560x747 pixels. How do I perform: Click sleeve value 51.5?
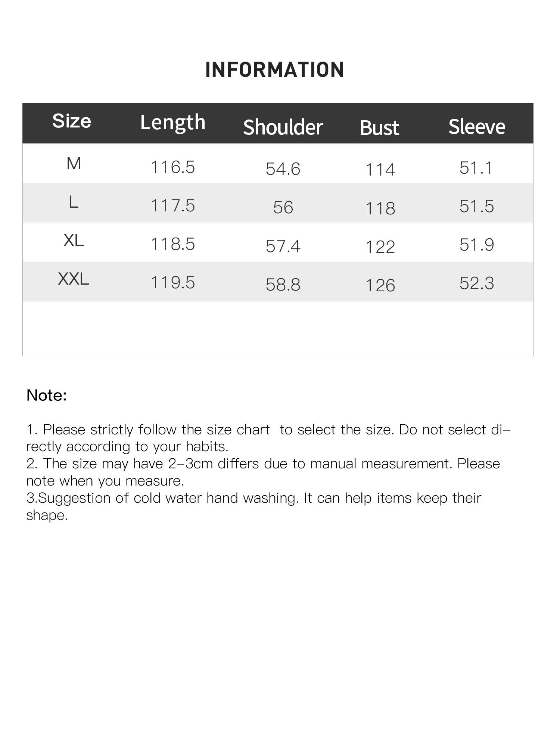[x=476, y=206]
